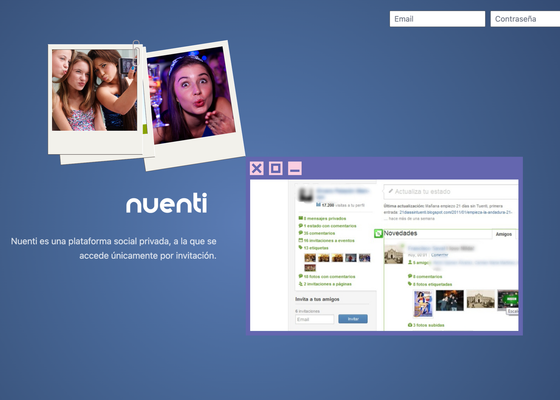Click the Invitar button
The image size is (560, 400).
pyautogui.click(x=353, y=319)
